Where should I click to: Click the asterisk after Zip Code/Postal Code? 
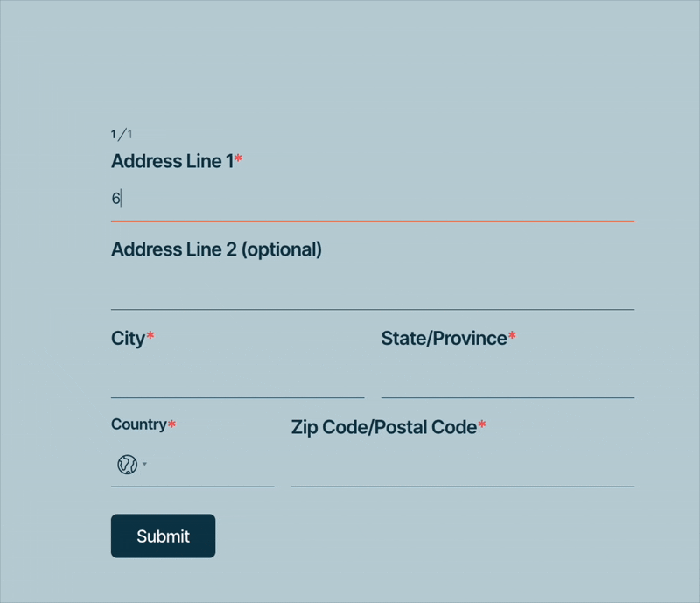pyautogui.click(x=481, y=426)
